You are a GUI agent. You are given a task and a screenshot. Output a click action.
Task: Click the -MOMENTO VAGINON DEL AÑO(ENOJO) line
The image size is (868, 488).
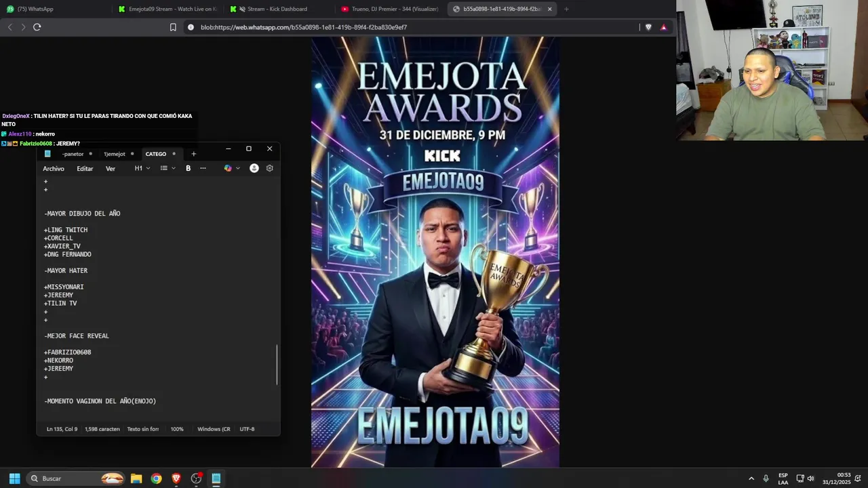100,401
